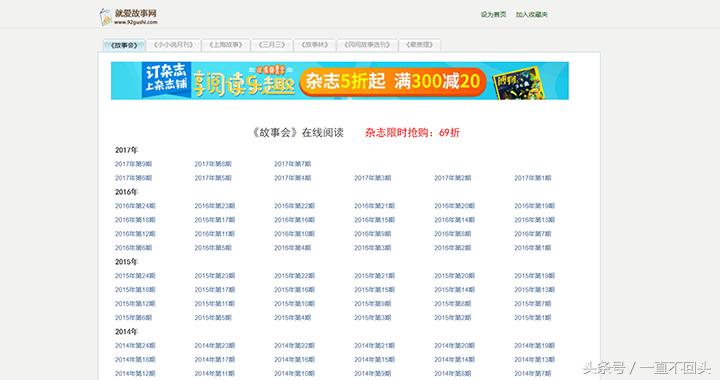This screenshot has height=380, width=720.
Task: Open the 《上海故事》 tab
Action: [x=225, y=45]
